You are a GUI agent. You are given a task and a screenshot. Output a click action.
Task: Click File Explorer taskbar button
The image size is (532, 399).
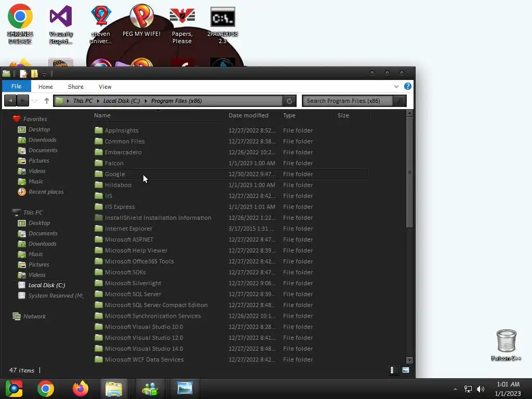(x=114, y=389)
